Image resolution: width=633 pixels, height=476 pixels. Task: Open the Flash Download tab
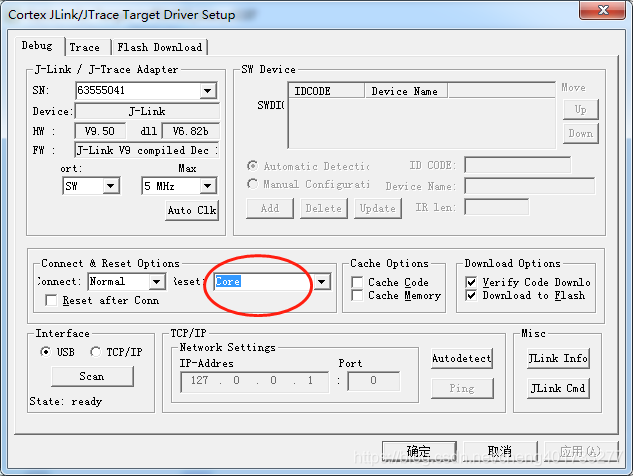click(159, 47)
